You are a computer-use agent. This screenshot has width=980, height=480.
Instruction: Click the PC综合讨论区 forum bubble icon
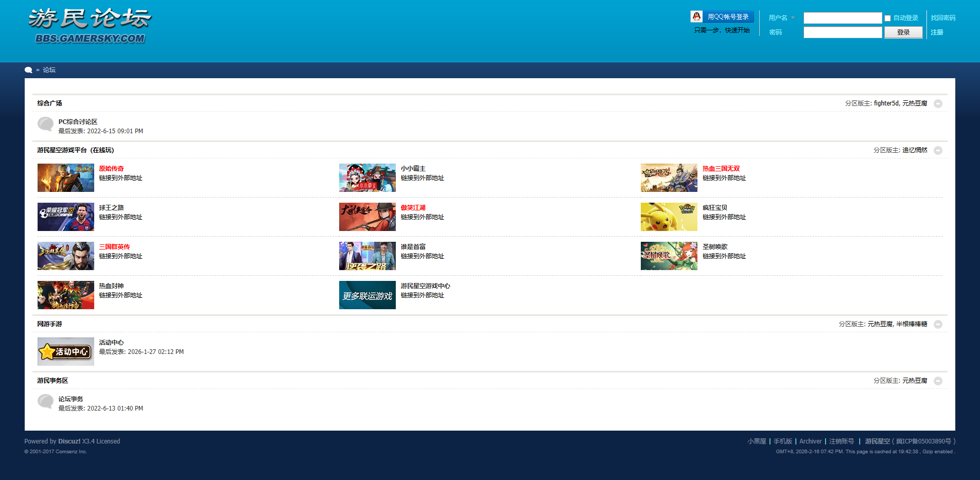[45, 124]
